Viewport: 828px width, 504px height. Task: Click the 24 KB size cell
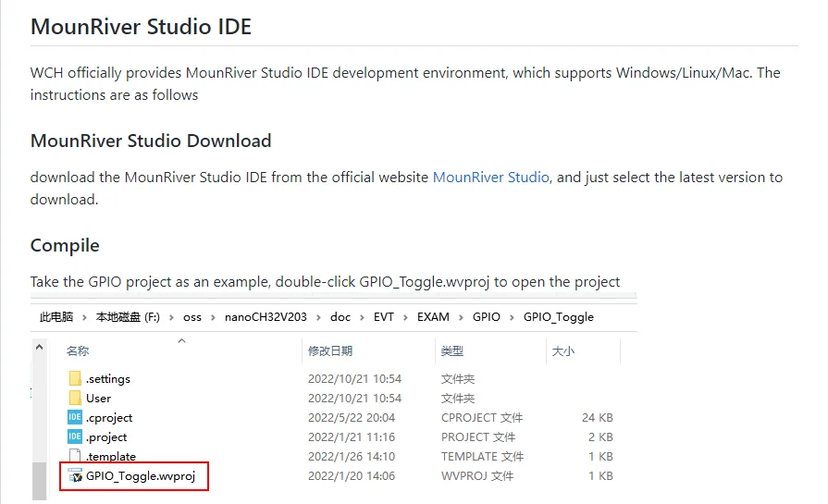(598, 417)
